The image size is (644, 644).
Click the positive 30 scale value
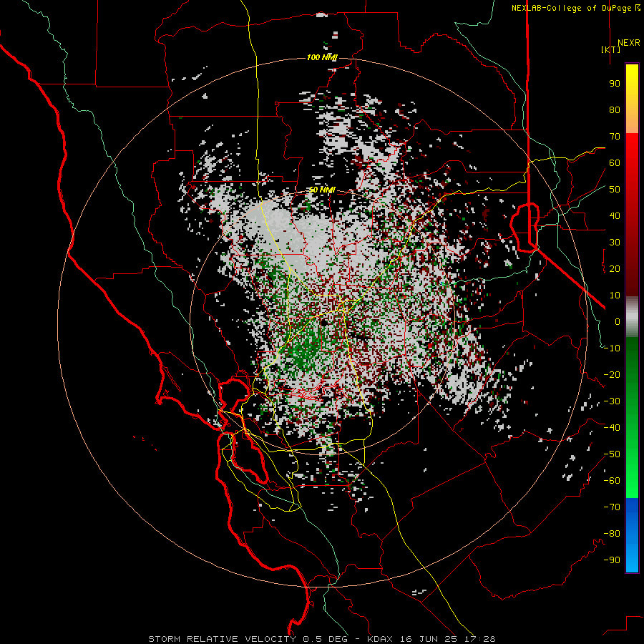point(615,243)
